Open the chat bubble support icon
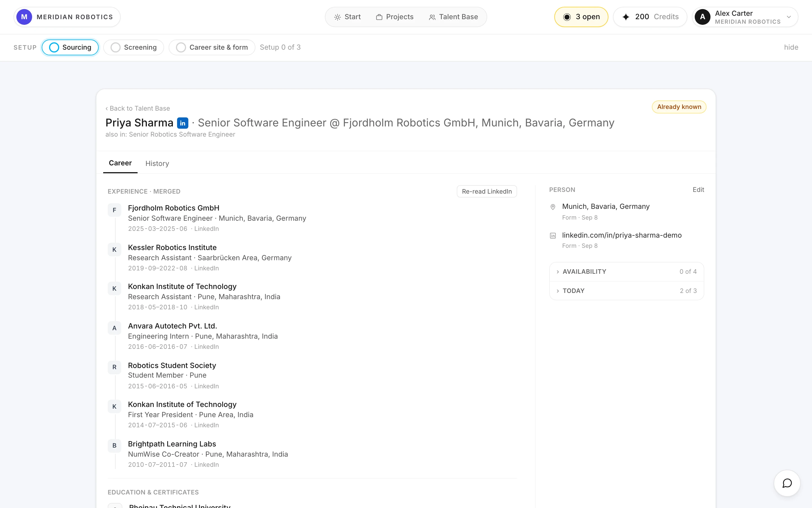Image resolution: width=812 pixels, height=508 pixels. (x=787, y=483)
